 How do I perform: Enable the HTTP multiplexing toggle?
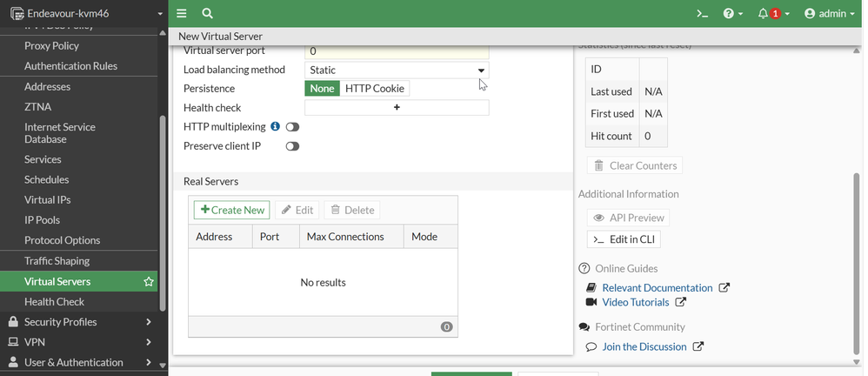point(292,127)
